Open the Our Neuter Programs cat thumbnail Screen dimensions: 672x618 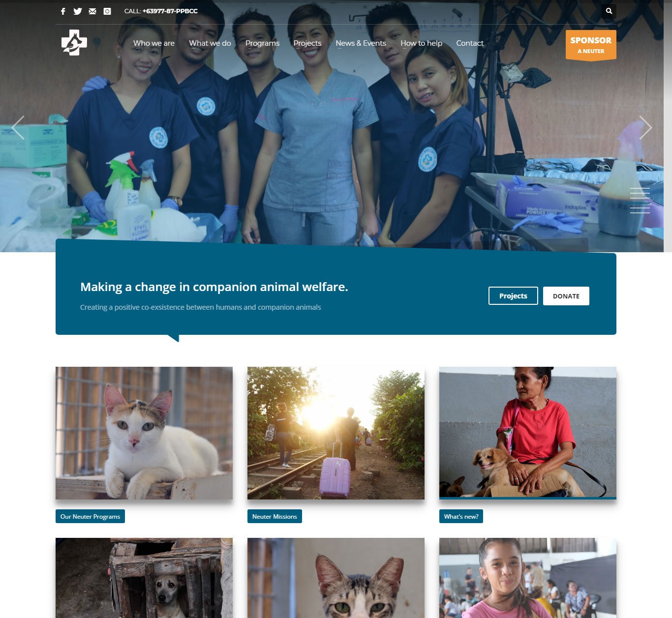144,433
